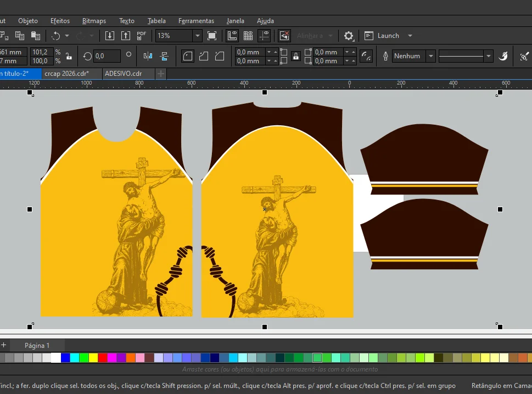Open the outline width Nenhum dropdown
Viewport: 532px width, 394px height.
[x=430, y=56]
